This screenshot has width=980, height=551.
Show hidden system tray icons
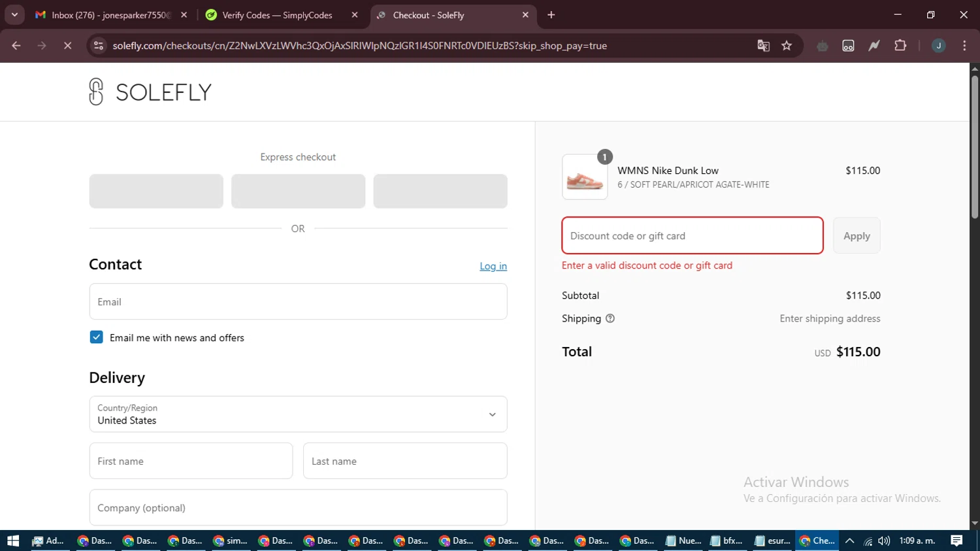click(x=849, y=541)
